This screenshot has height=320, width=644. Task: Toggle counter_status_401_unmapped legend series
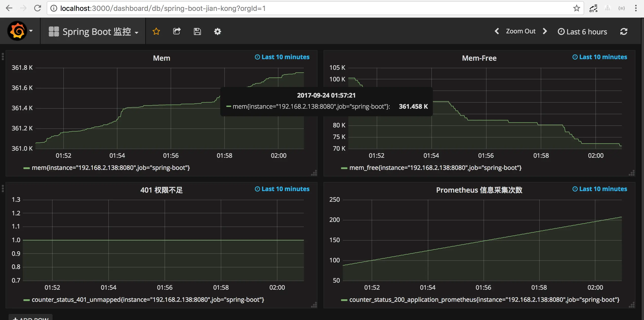(148, 300)
